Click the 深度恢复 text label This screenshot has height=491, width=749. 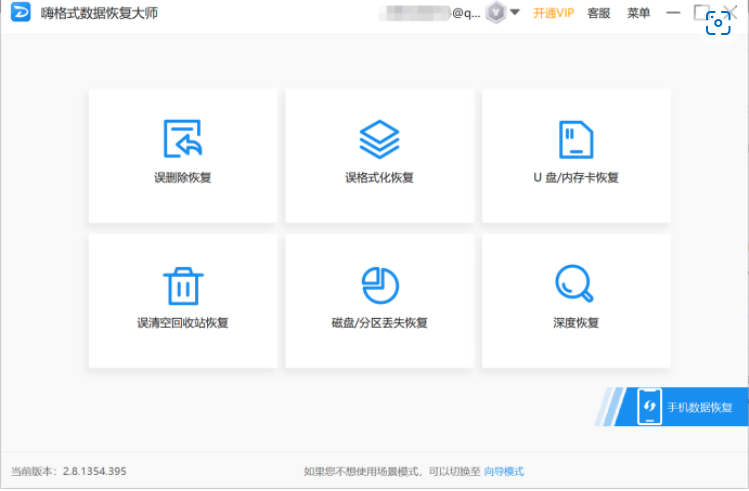575,323
